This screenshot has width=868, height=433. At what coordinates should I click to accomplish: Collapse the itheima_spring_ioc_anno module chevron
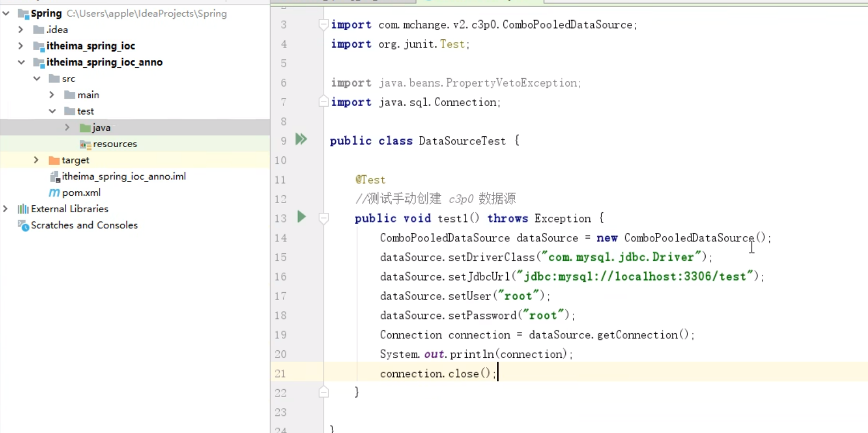(21, 62)
